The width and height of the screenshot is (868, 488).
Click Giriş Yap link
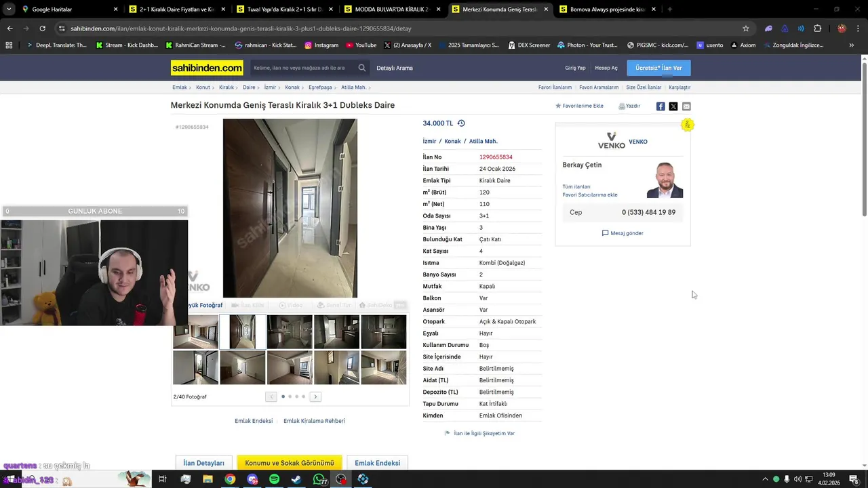tap(575, 68)
